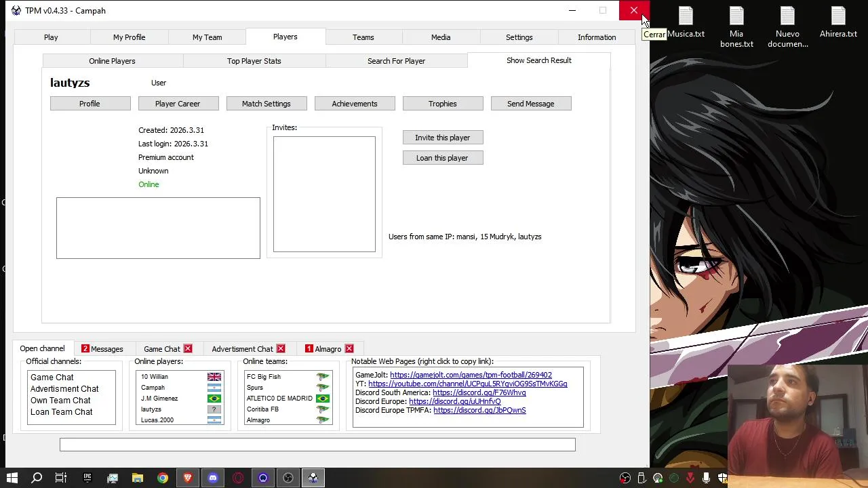
Task: Click the safely remove hardware tray icon
Action: pos(642,479)
